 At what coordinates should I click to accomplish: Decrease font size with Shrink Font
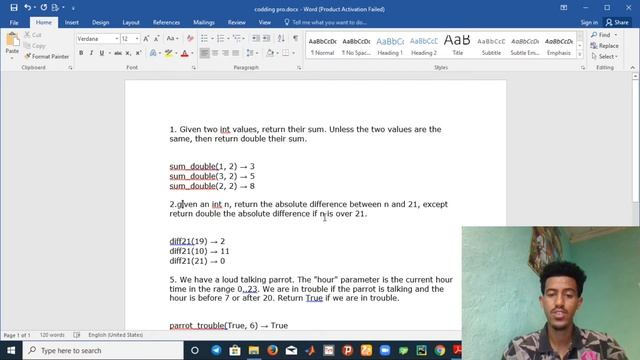click(x=156, y=39)
